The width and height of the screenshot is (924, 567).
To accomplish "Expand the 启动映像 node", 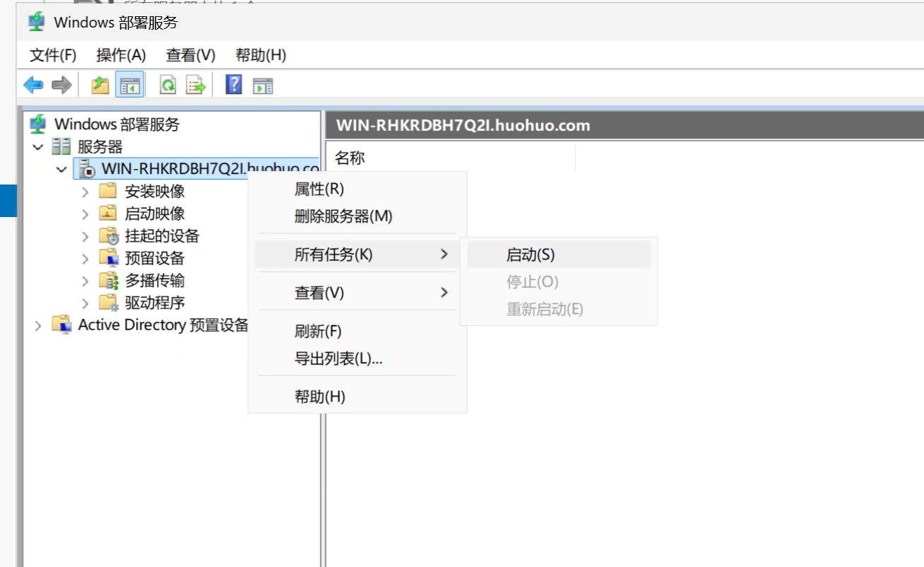I will [x=85, y=214].
